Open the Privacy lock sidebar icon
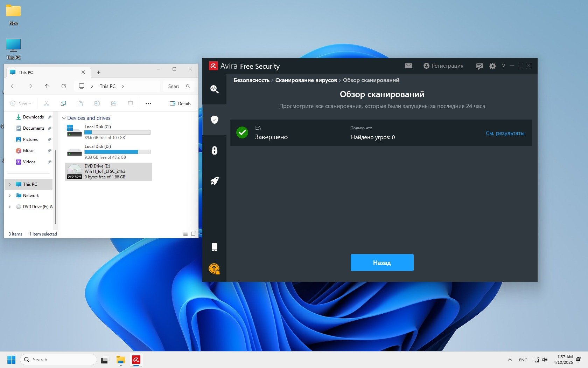The height and width of the screenshot is (368, 588). pyautogui.click(x=214, y=150)
